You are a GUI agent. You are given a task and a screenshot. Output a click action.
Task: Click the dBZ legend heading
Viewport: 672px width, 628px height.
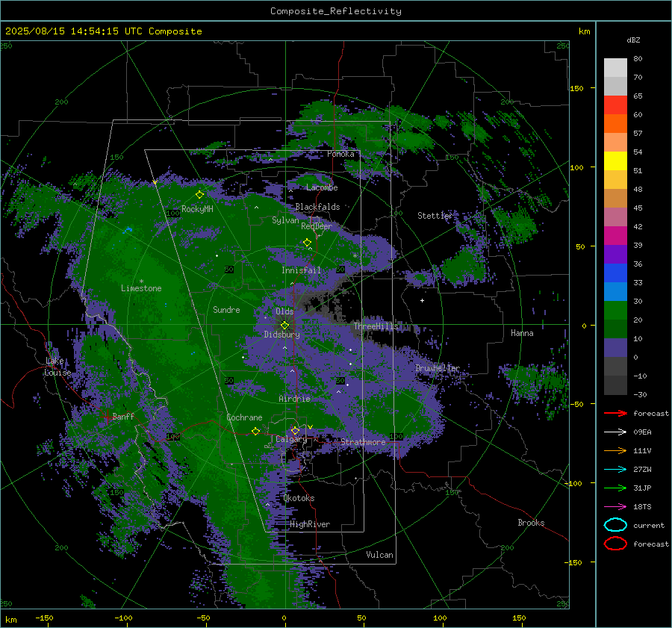[633, 40]
